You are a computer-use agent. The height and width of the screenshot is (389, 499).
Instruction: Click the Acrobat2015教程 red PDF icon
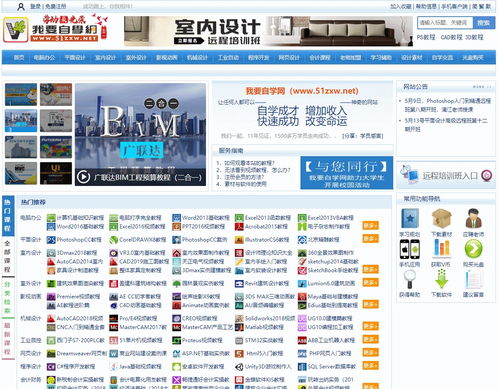click(x=239, y=227)
